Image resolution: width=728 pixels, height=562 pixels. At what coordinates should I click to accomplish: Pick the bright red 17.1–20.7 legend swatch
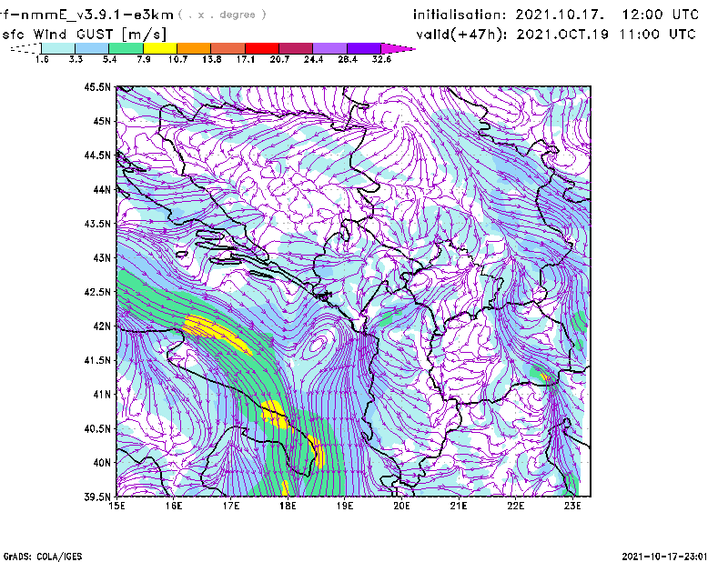pyautogui.click(x=262, y=48)
